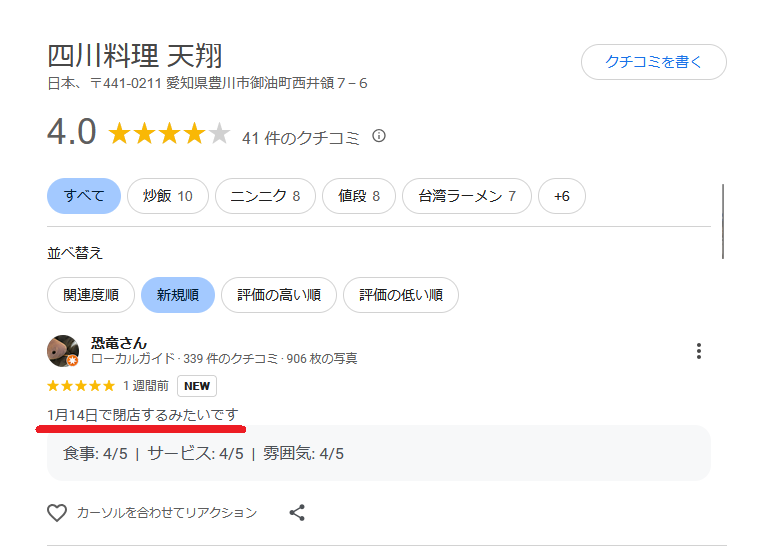Screen dimensions: 763x551
Task: Sort reviews by 新規順
Action: [178, 295]
